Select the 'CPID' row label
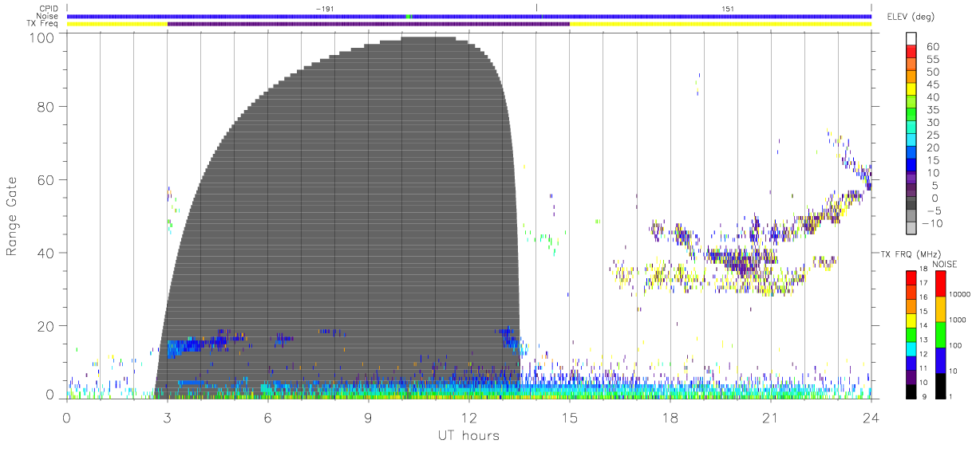The height and width of the screenshot is (452, 980). click(x=49, y=8)
